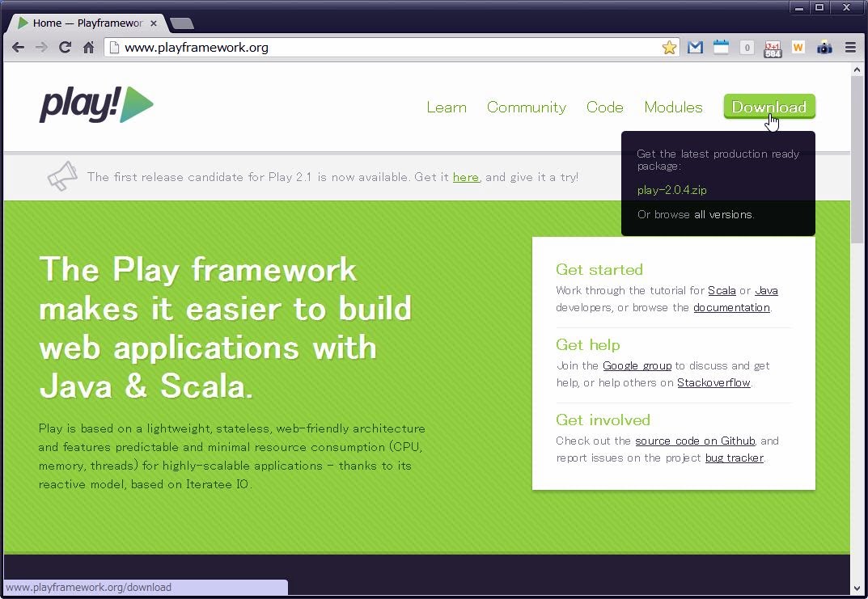Viewport: 868px width, 599px height.
Task: Click the Google +1 extension showing 584
Action: tap(773, 49)
